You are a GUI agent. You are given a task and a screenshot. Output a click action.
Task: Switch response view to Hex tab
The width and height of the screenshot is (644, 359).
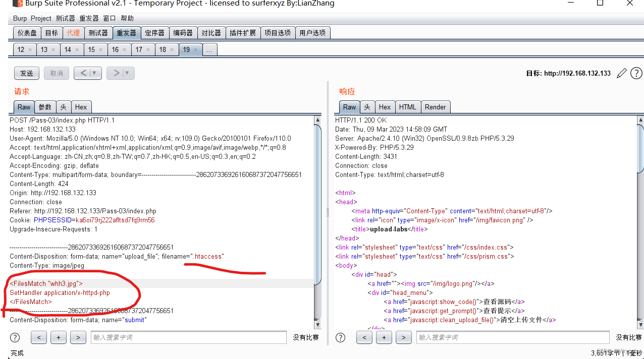click(x=385, y=107)
